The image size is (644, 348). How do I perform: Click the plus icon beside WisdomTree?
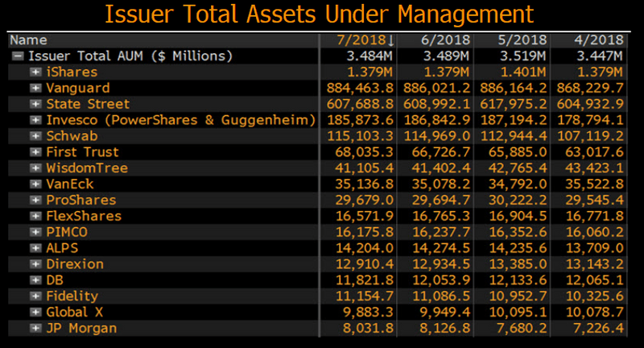tap(35, 168)
